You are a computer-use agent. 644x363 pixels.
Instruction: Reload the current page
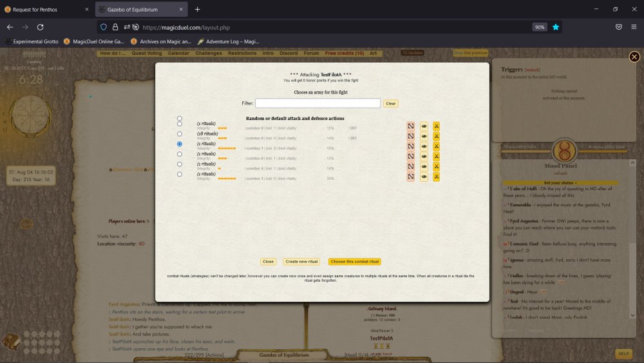coord(40,27)
